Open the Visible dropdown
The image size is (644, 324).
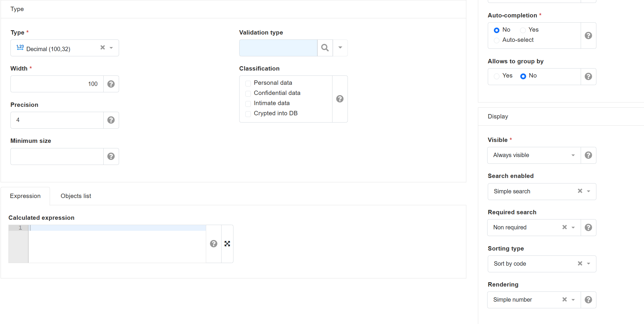coord(534,155)
